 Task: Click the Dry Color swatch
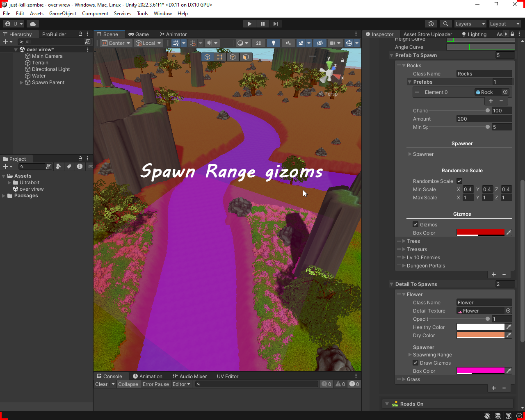pyautogui.click(x=480, y=335)
